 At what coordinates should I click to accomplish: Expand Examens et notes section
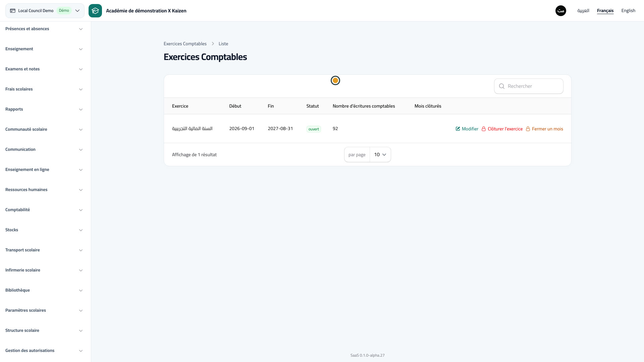click(x=44, y=69)
